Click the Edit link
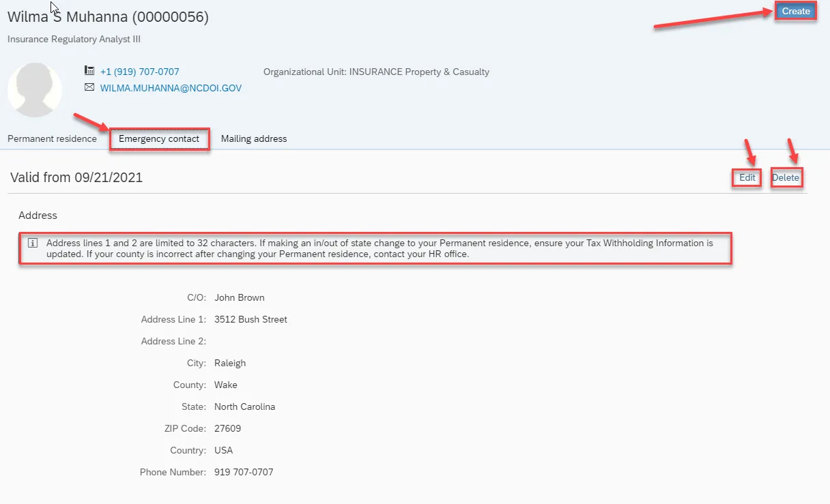Screen dimensions: 830x504 coord(747,177)
